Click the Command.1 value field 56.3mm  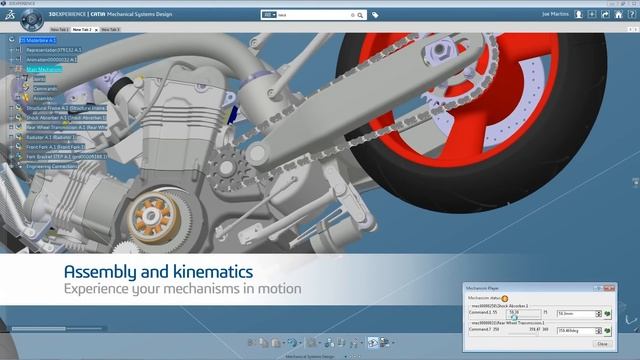pos(576,314)
